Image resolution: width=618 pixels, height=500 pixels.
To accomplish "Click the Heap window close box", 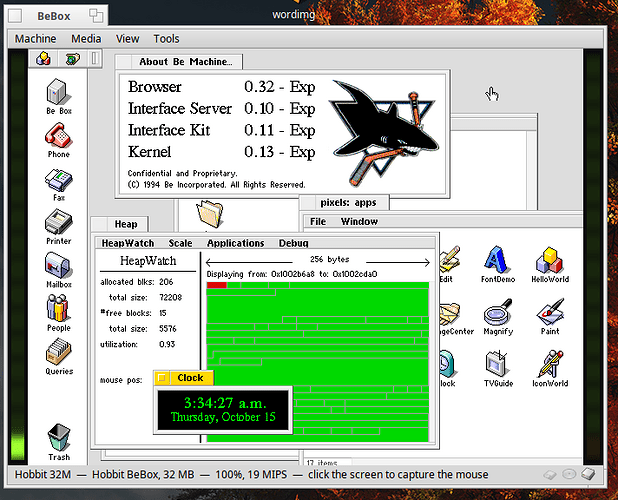I will coord(100,224).
